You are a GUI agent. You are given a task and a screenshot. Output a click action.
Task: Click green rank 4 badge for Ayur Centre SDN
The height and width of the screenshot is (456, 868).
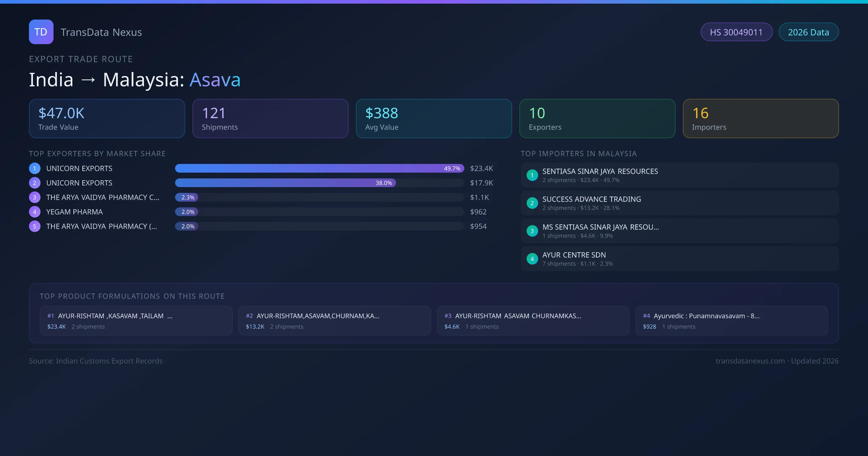pyautogui.click(x=532, y=259)
